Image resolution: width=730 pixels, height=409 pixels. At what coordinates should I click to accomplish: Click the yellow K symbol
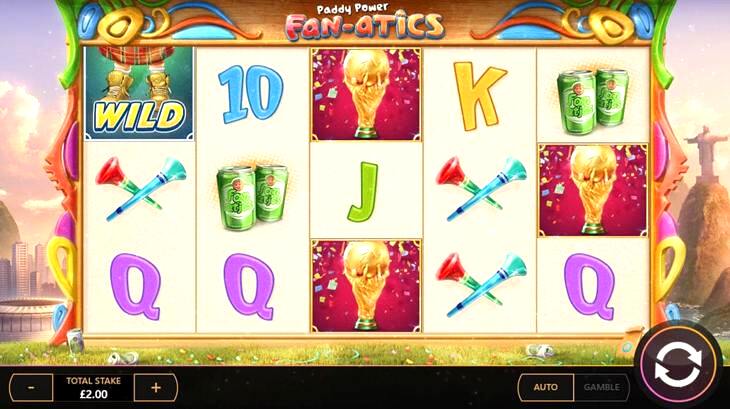480,95
